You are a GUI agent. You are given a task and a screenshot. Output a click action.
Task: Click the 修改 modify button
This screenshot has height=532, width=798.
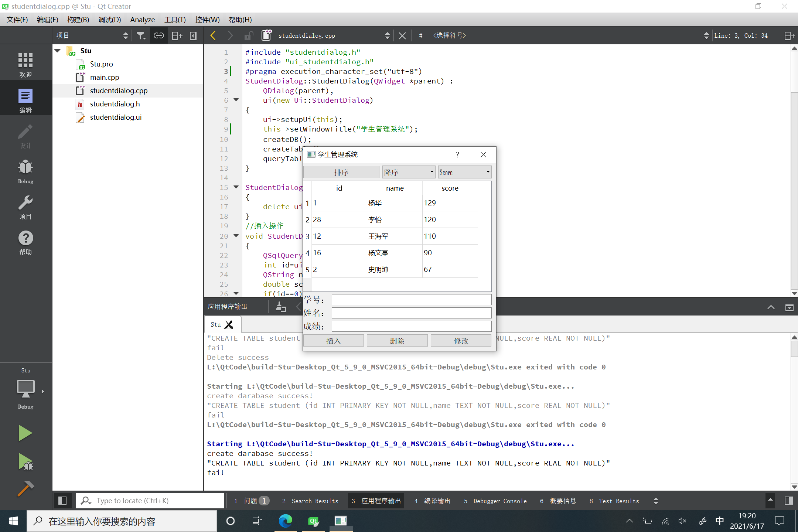[461, 341]
